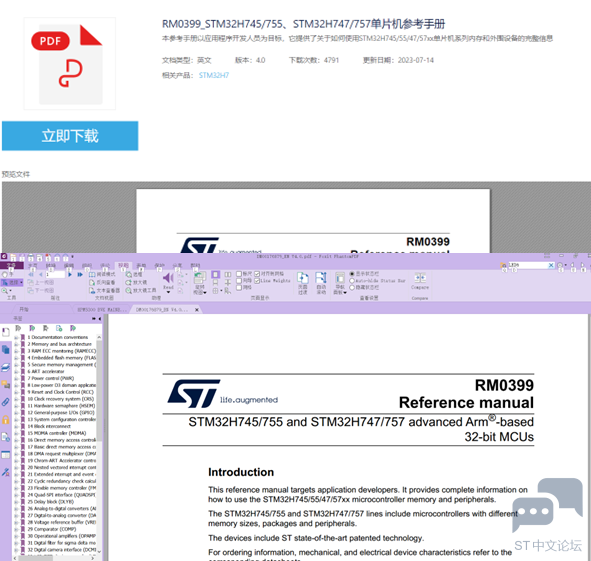Go to next page arrow

[x=70, y=274]
